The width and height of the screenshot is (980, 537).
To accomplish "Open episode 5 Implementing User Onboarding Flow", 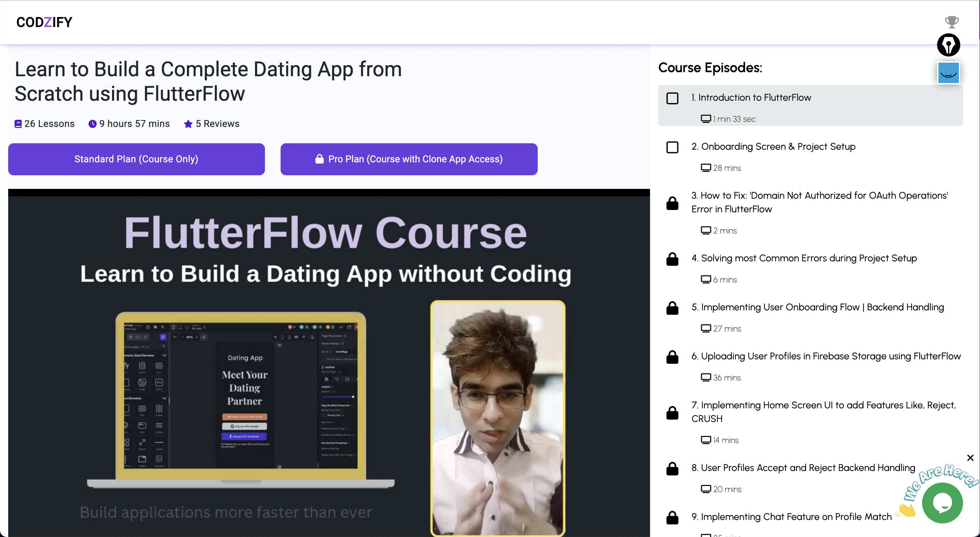I will [818, 307].
